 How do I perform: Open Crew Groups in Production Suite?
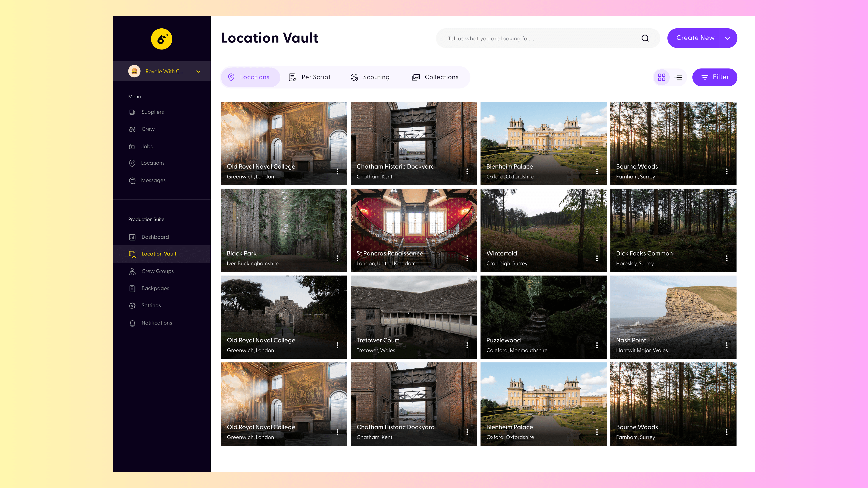click(x=157, y=272)
